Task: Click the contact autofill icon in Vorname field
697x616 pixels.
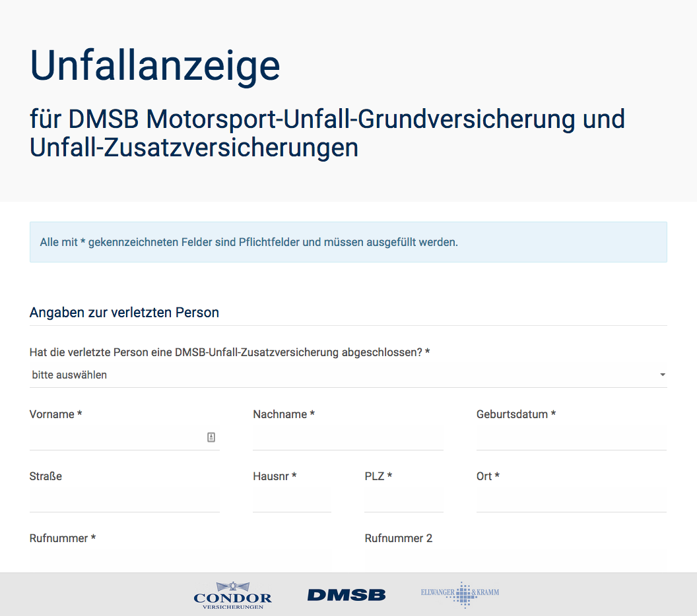Action: point(211,437)
